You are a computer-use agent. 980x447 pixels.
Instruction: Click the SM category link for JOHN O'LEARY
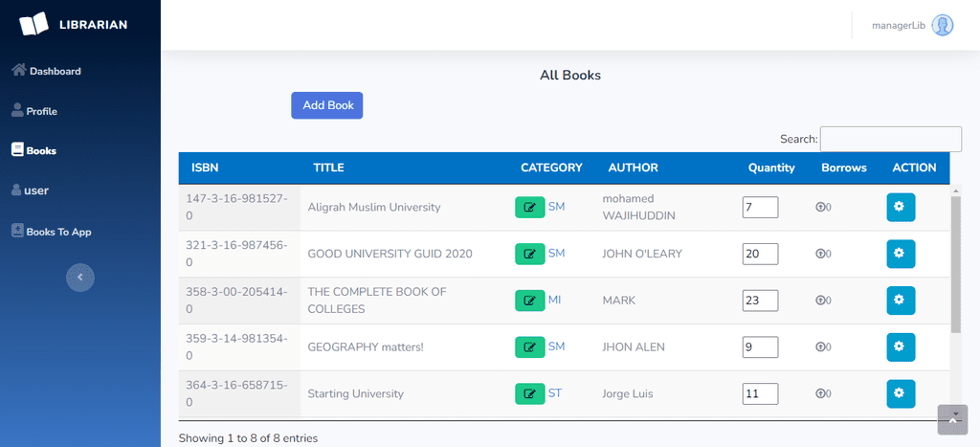tap(556, 254)
